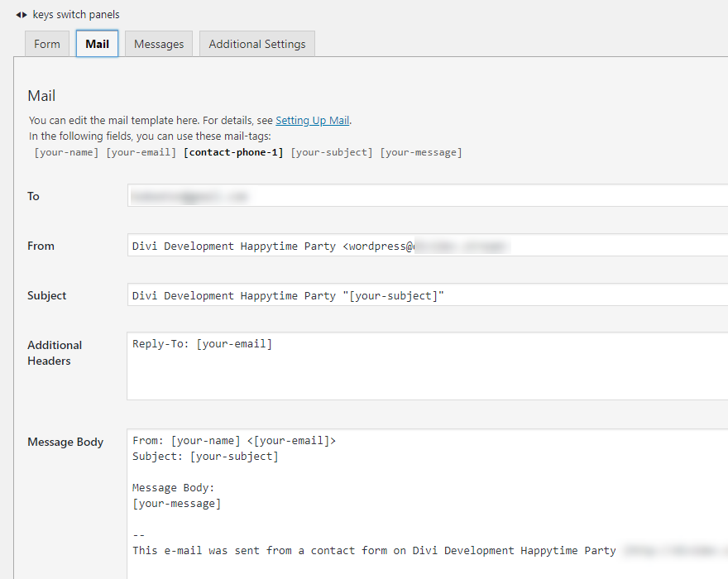Click the Additional Headers label

pos(54,352)
